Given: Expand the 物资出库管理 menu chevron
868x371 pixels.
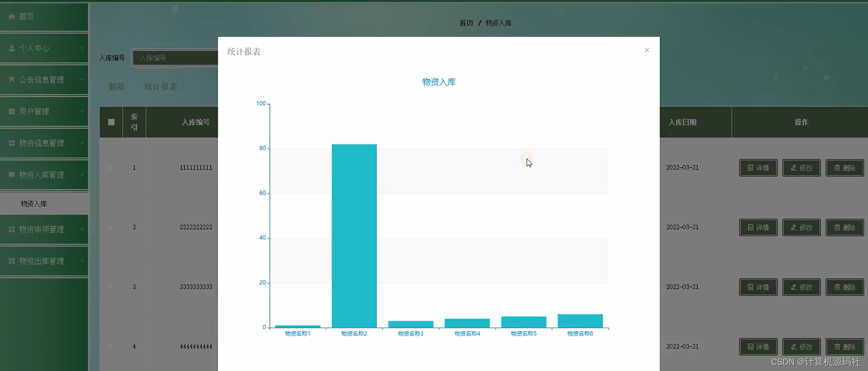Looking at the screenshot, I should [82, 261].
